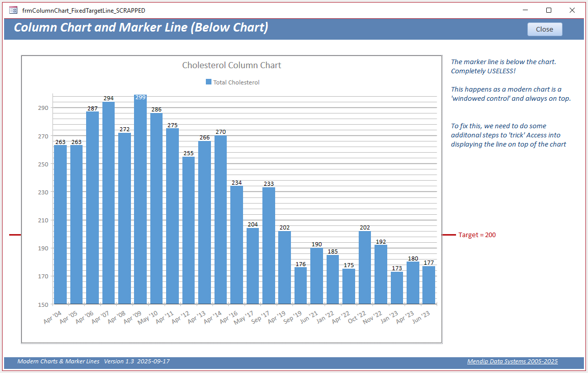This screenshot has height=373, width=588.
Task: Click the 210 y-axis value
Action: click(x=43, y=220)
